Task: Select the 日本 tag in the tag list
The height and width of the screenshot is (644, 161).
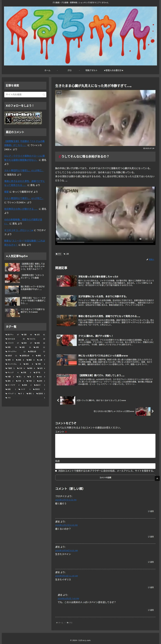Action: [21, 368]
